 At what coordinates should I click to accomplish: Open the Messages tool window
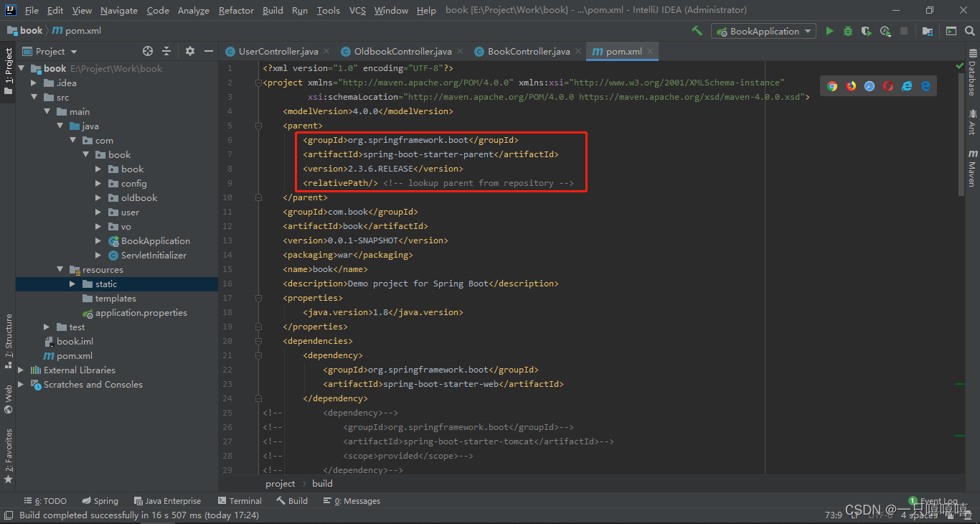pos(352,501)
